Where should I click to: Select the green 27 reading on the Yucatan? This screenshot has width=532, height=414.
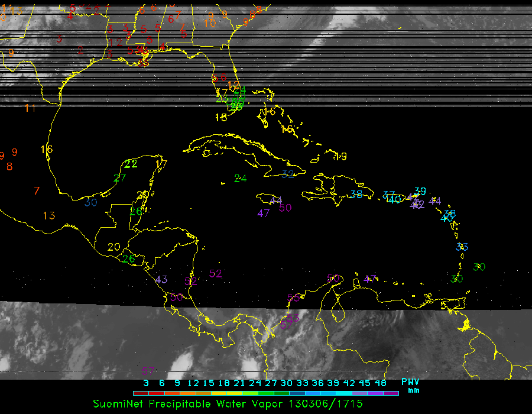[120, 177]
